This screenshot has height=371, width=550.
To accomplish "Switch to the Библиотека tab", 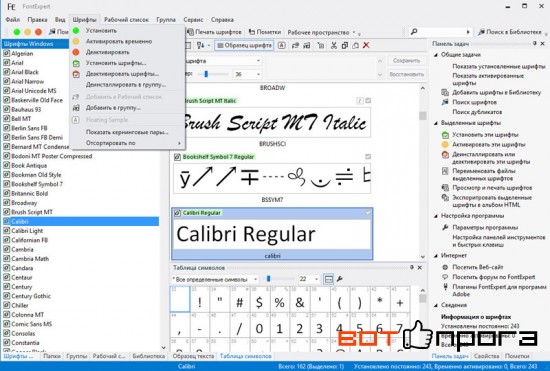I will (149, 356).
